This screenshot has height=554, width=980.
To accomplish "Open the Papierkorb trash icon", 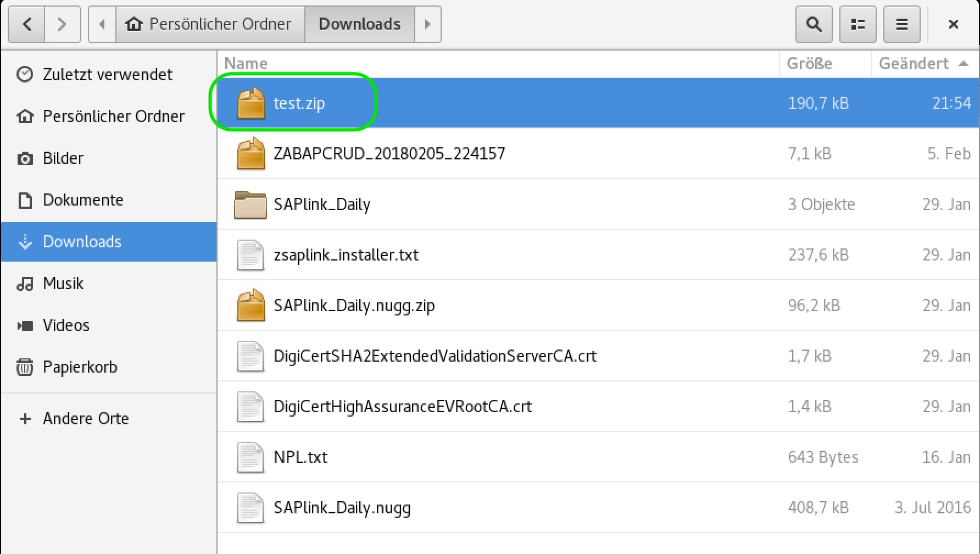I will 25,367.
